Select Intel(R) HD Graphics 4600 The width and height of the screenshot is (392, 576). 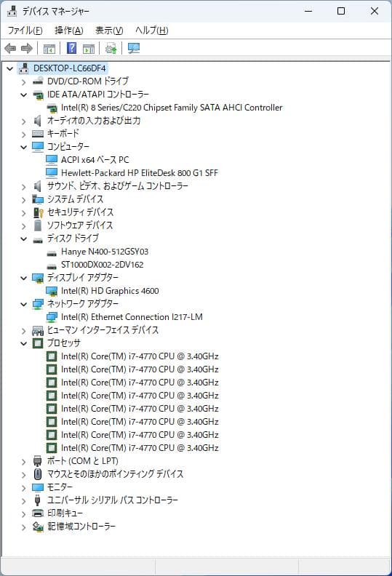tap(110, 292)
